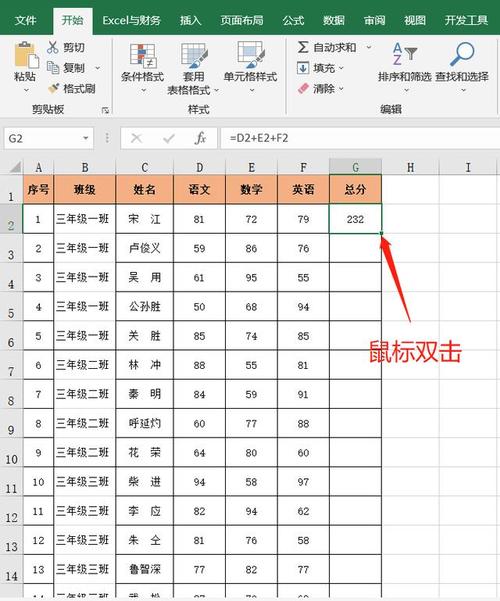
Task: Select column G header
Action: click(355, 167)
